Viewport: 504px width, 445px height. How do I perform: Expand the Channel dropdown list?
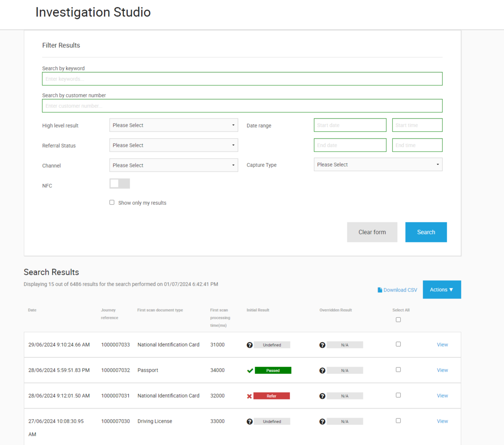pyautogui.click(x=173, y=165)
